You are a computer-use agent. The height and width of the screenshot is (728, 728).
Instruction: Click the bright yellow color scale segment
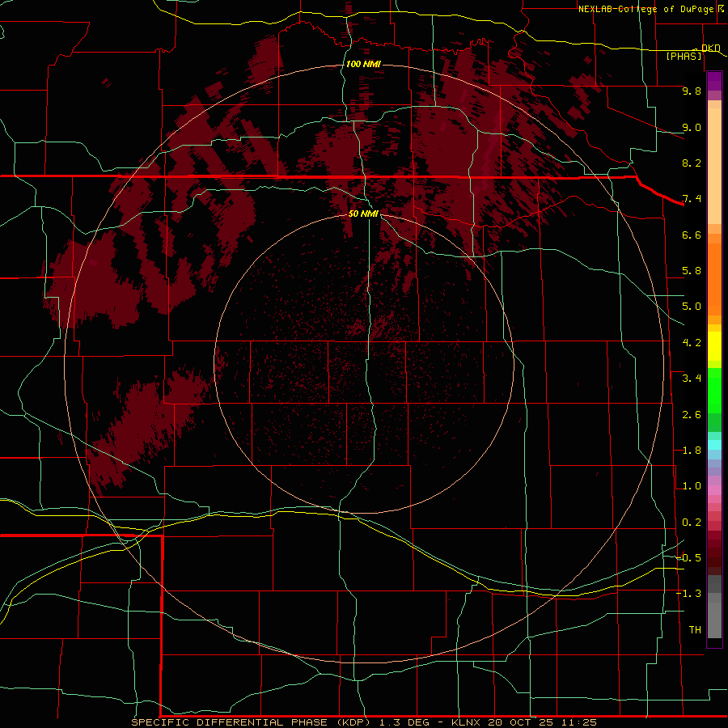point(714,346)
